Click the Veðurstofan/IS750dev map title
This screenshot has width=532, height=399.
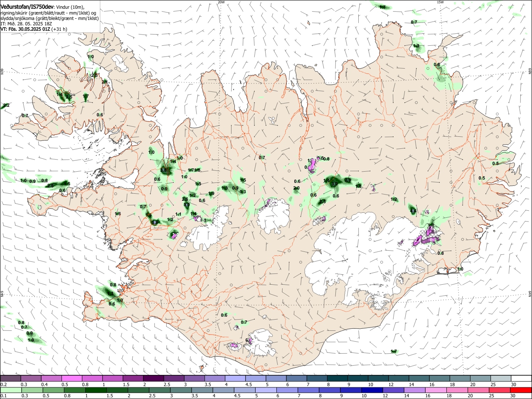(x=27, y=7)
